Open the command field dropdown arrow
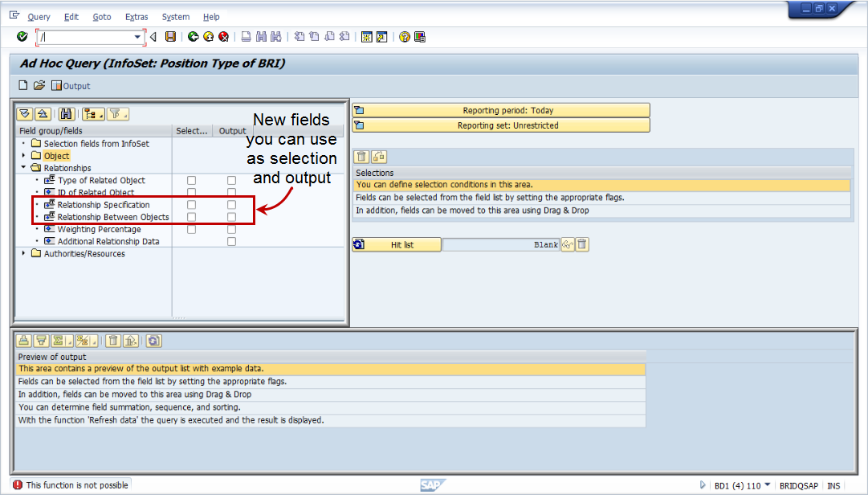 point(137,37)
